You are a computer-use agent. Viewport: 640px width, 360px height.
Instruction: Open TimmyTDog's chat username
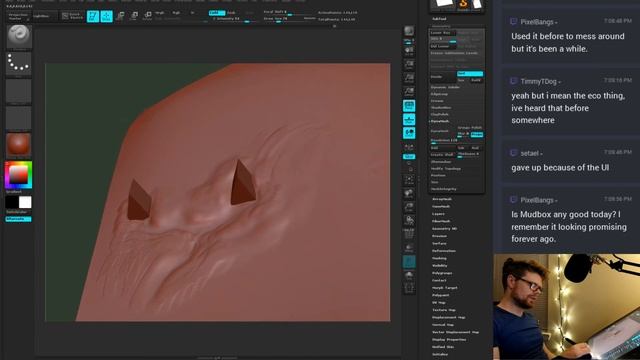pyautogui.click(x=538, y=82)
